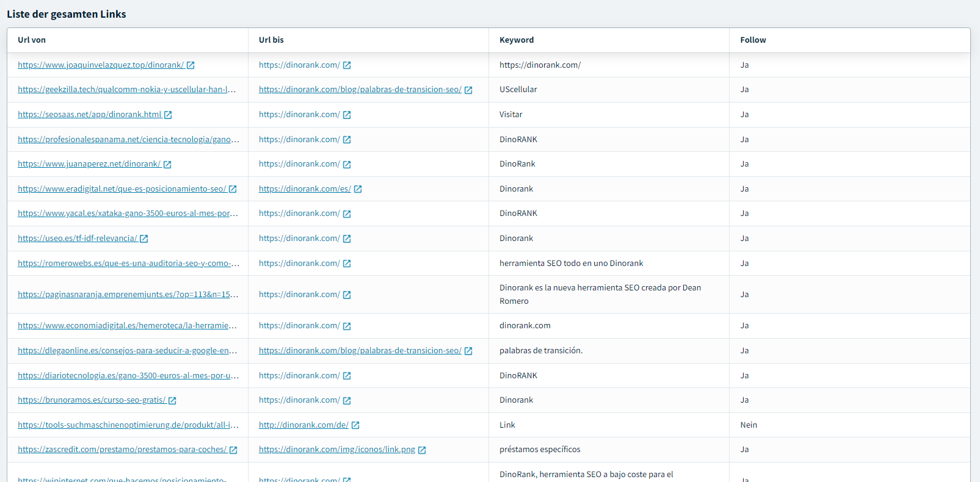Click external icon beside dinorank.com/de/ link
Image resolution: width=980 pixels, height=482 pixels.
[x=355, y=425]
